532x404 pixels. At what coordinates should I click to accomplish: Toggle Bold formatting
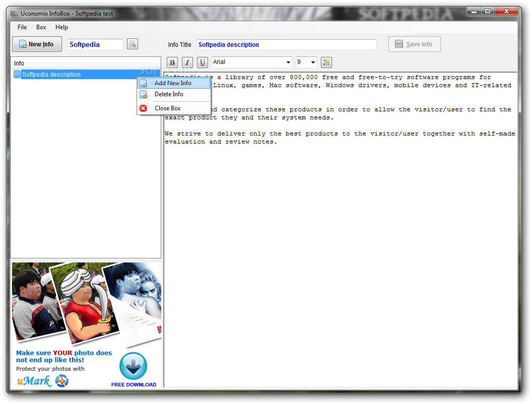pos(172,62)
